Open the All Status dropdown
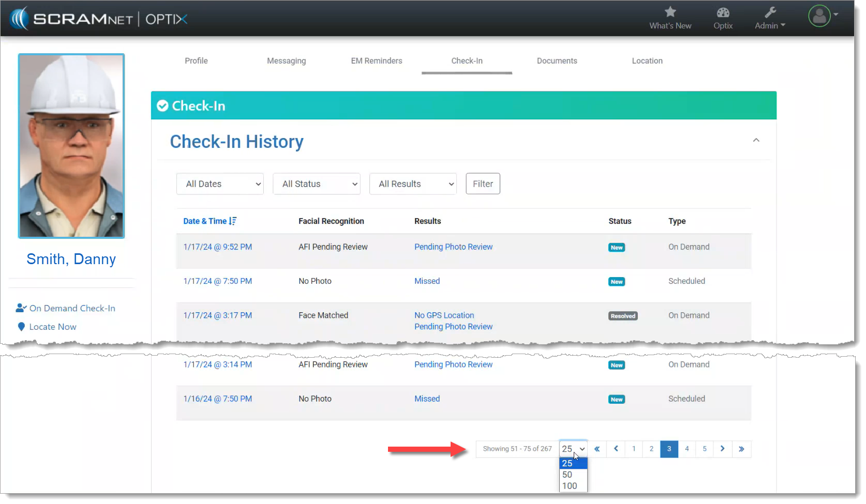The width and height of the screenshot is (866, 504). (x=316, y=184)
